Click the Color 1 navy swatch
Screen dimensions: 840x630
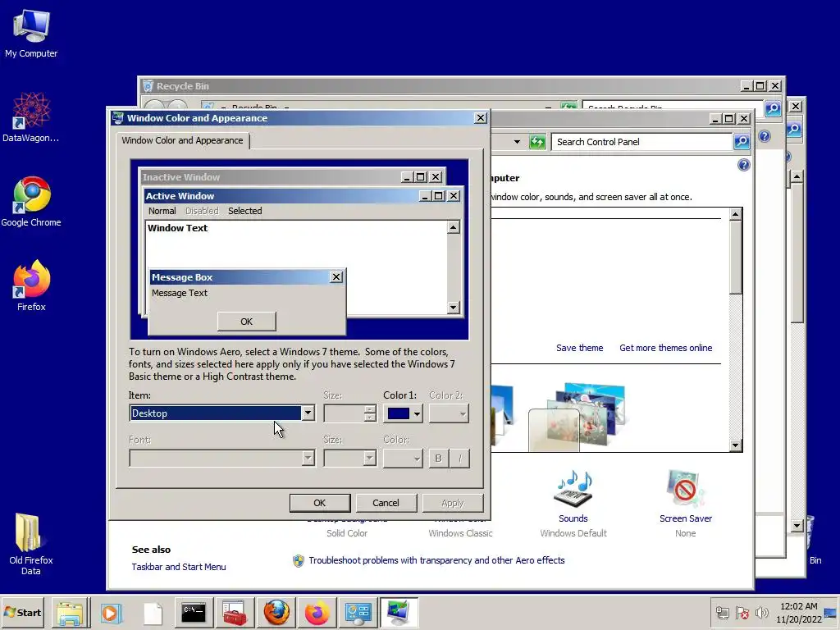[x=398, y=413]
